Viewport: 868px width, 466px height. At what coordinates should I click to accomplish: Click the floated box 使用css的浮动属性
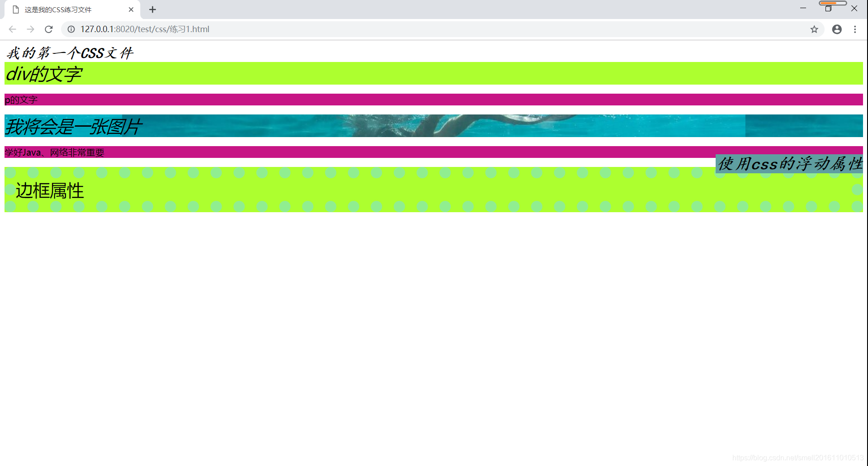coord(789,164)
